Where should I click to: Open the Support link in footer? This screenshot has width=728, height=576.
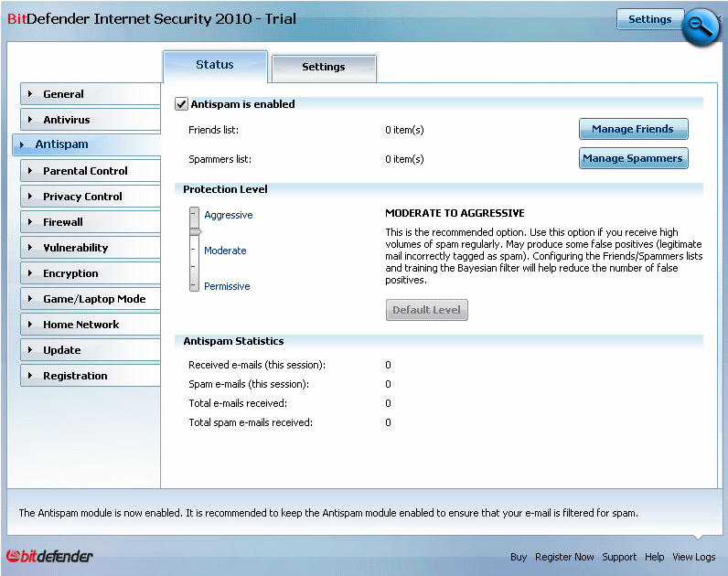(x=619, y=557)
